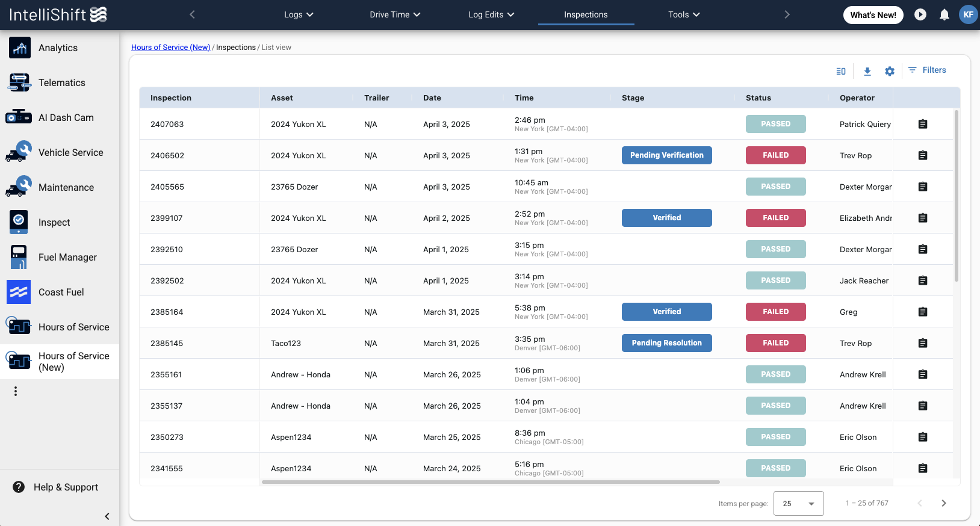The image size is (980, 526).
Task: Open Help & Support
Action: coord(60,487)
